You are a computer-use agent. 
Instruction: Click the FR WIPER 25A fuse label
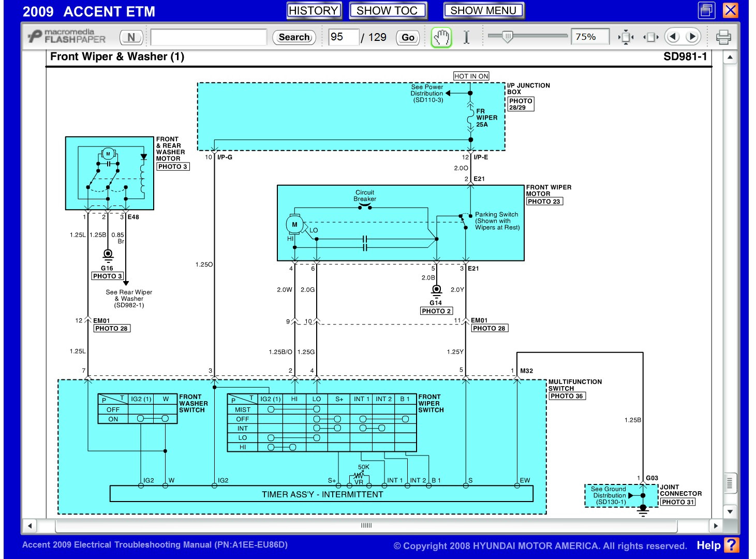[x=486, y=118]
